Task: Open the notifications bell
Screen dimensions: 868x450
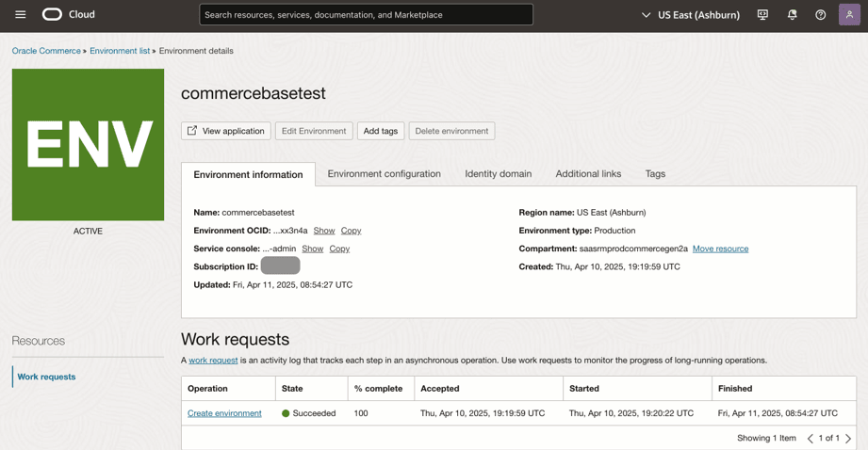Action: 792,15
